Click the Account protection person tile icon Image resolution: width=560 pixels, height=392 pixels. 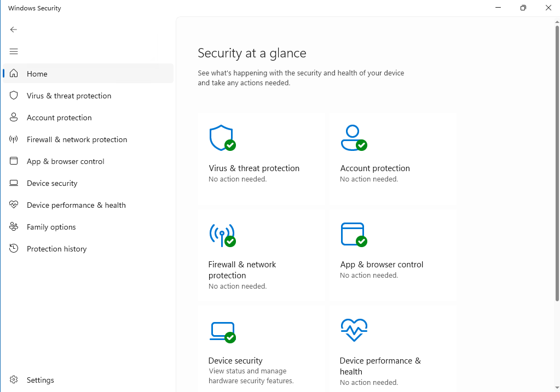pyautogui.click(x=353, y=138)
